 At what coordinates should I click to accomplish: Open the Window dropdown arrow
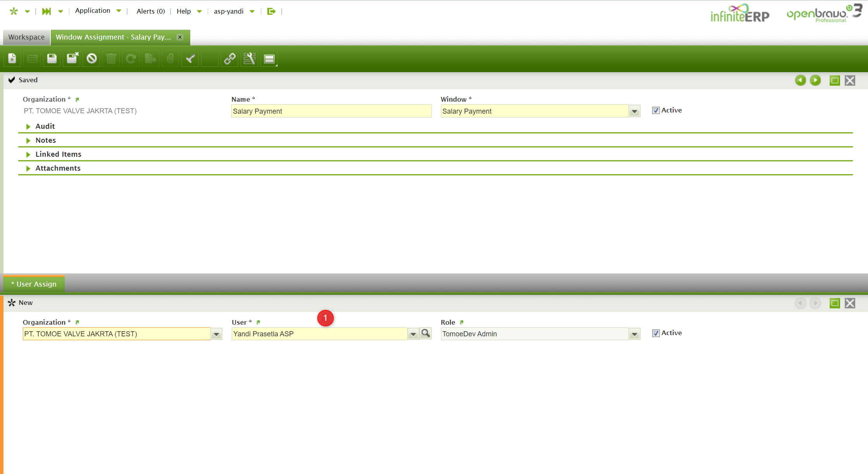coord(634,111)
